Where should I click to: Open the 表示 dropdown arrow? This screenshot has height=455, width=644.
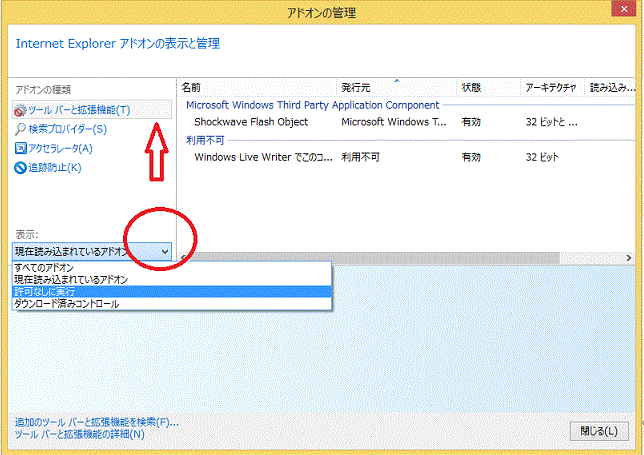(x=165, y=251)
